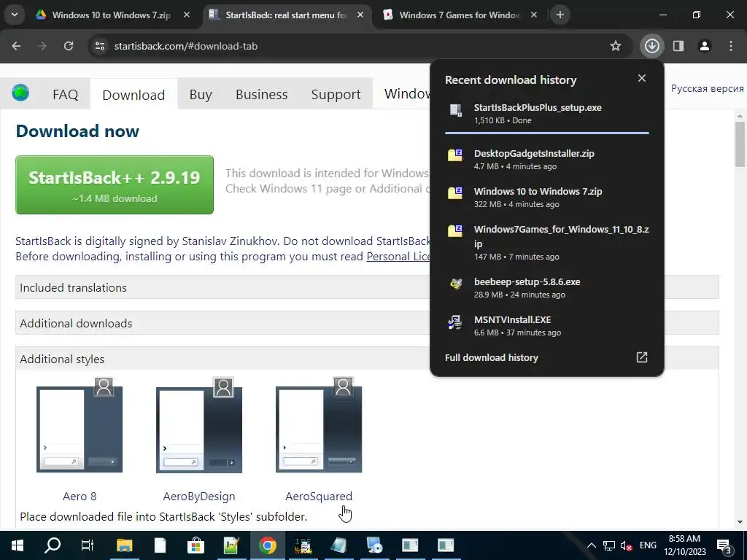Open a new browser tab with the plus button

point(560,15)
